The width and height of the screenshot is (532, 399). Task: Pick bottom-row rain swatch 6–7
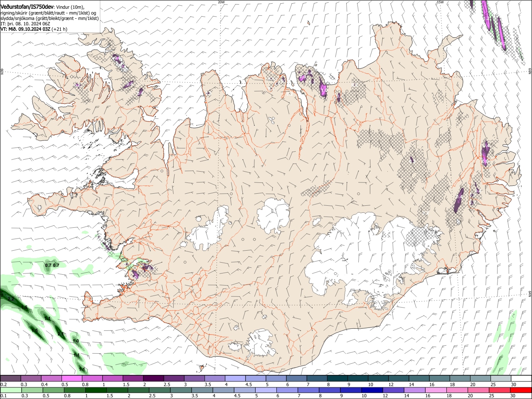click(287, 390)
